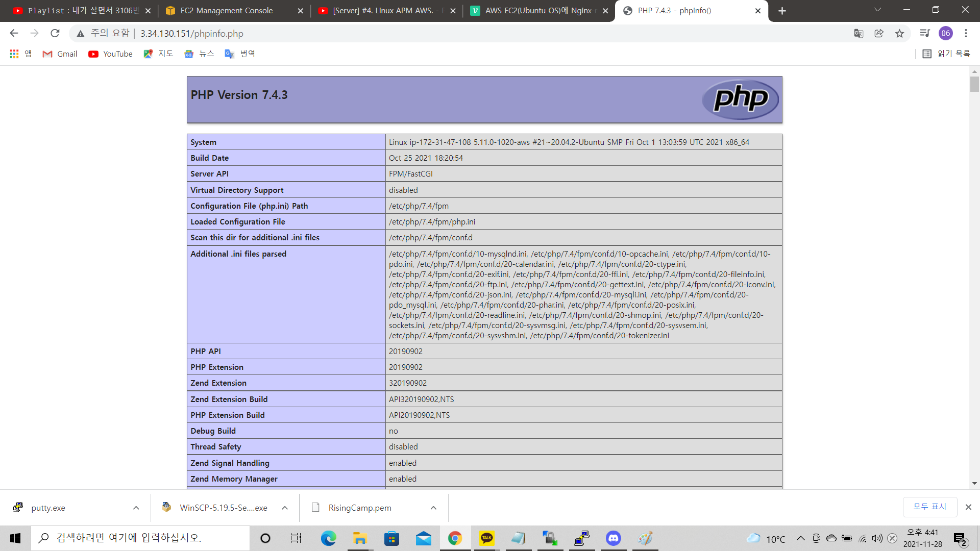Click the PHP logo image
Screen dimensions: 980x551
point(740,99)
